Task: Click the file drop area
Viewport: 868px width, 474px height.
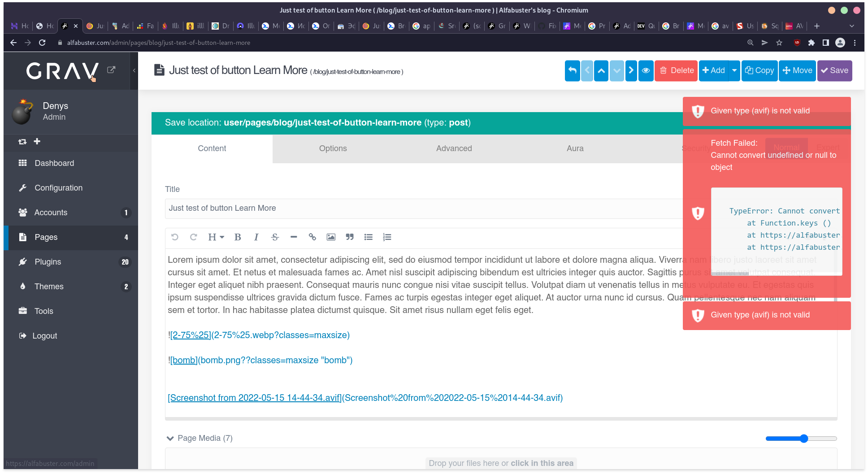Action: tap(501, 459)
